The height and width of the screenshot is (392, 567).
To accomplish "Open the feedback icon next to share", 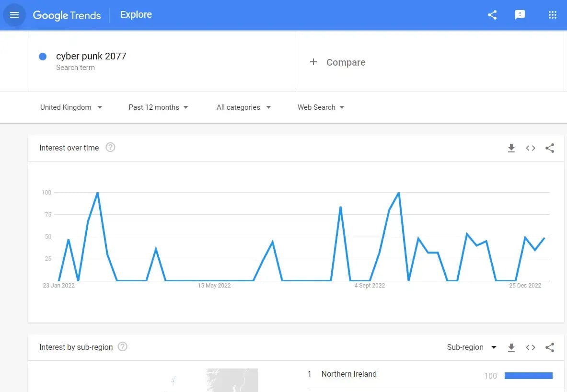I will pos(520,15).
